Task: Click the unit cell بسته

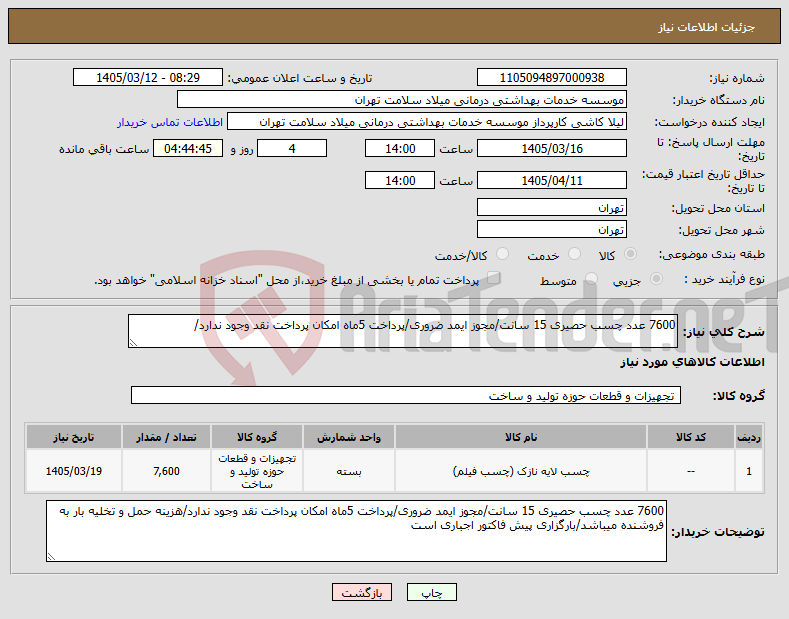Action: coord(349,472)
